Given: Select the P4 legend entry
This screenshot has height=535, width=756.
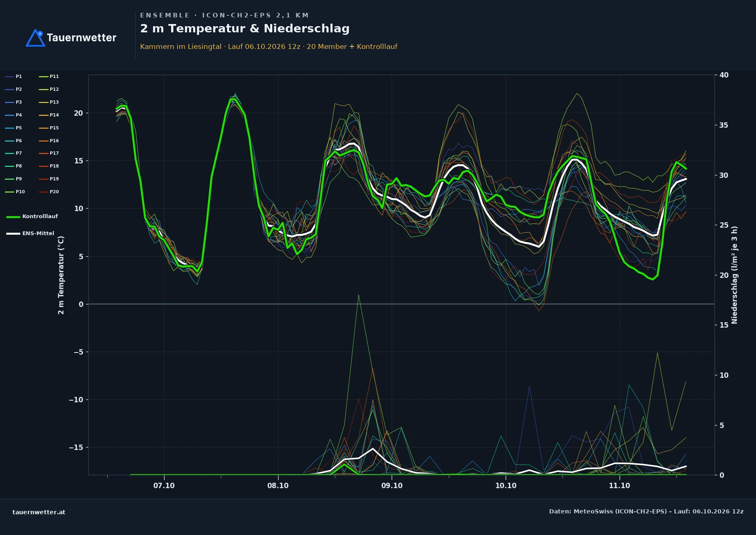Looking at the screenshot, I should click(14, 115).
